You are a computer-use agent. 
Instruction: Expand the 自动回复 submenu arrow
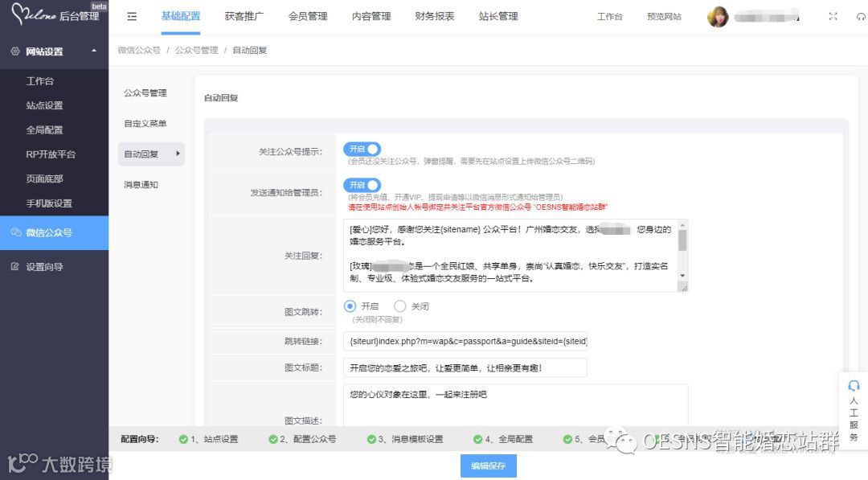click(178, 154)
